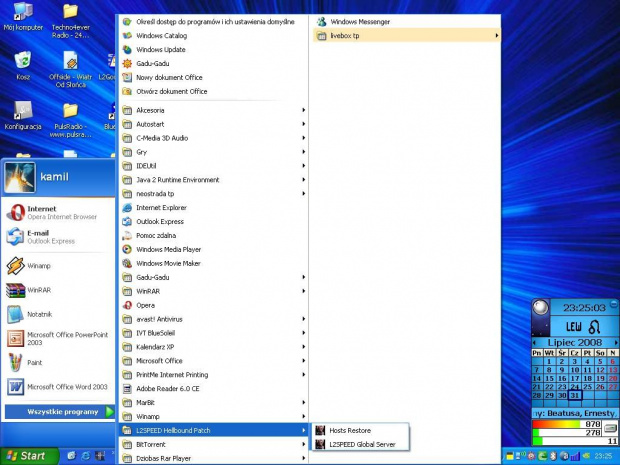Expand the Autostart folder submenu

tap(214, 124)
